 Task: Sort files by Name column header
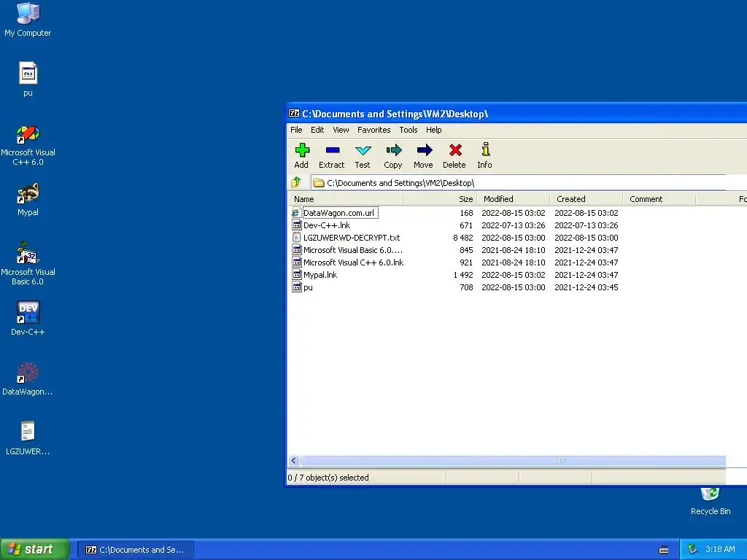[x=346, y=199]
